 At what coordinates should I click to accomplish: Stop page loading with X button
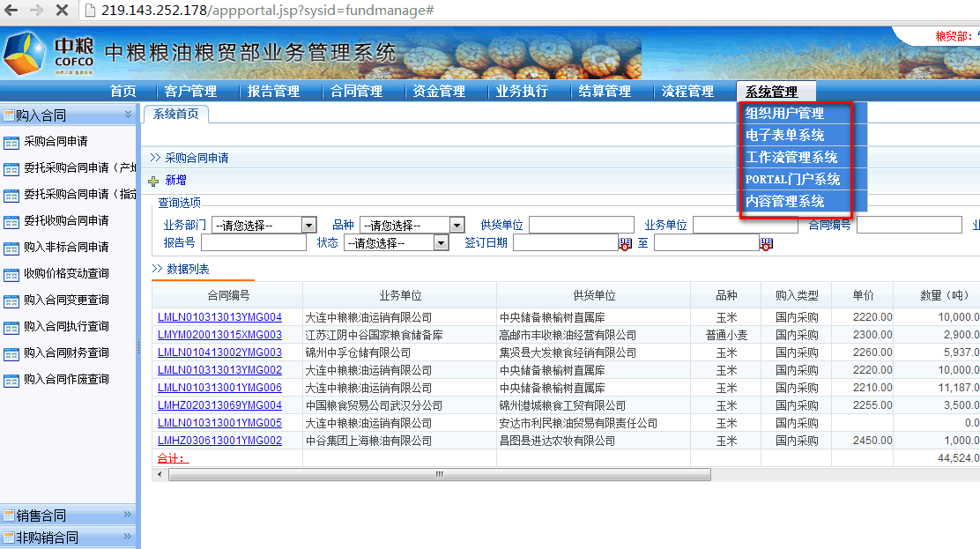(62, 10)
